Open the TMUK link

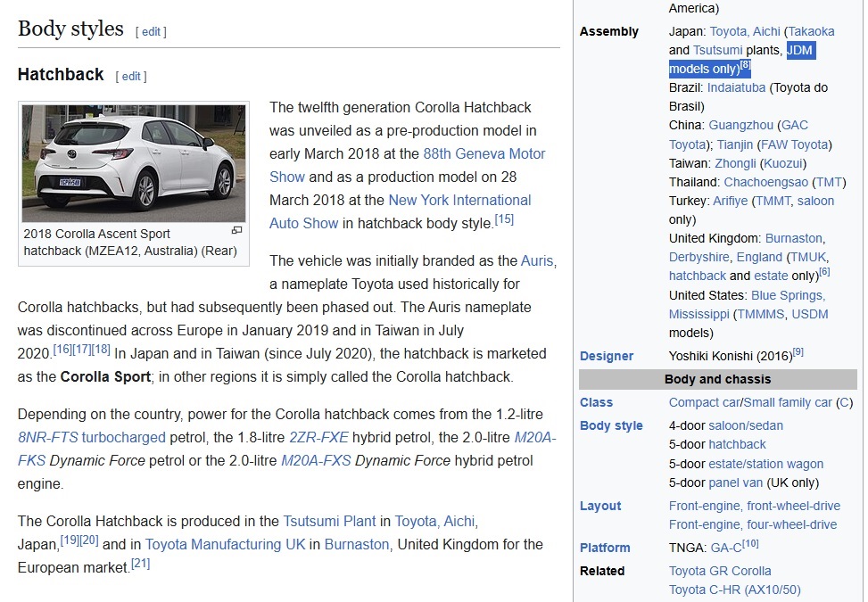[x=807, y=258]
